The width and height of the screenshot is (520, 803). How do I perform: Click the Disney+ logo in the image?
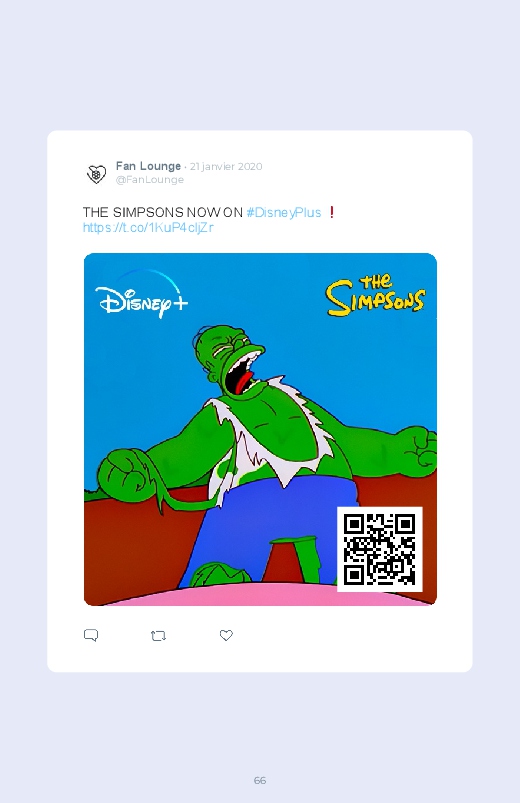(x=141, y=294)
